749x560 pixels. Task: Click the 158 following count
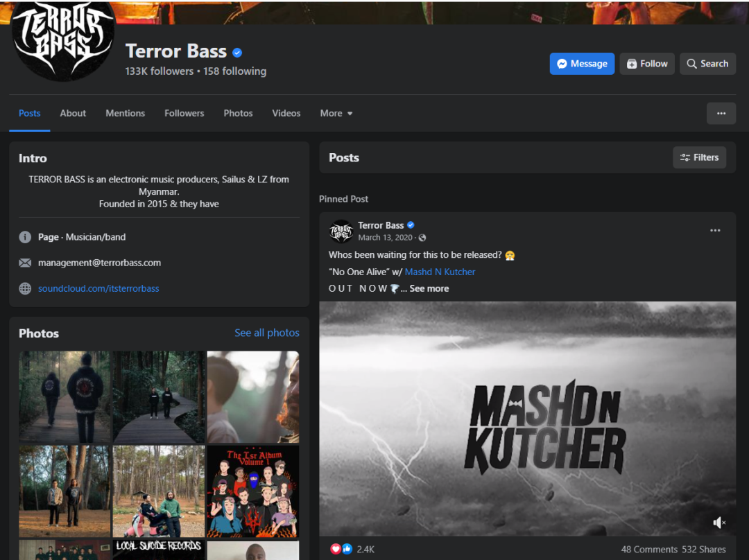pyautogui.click(x=234, y=71)
